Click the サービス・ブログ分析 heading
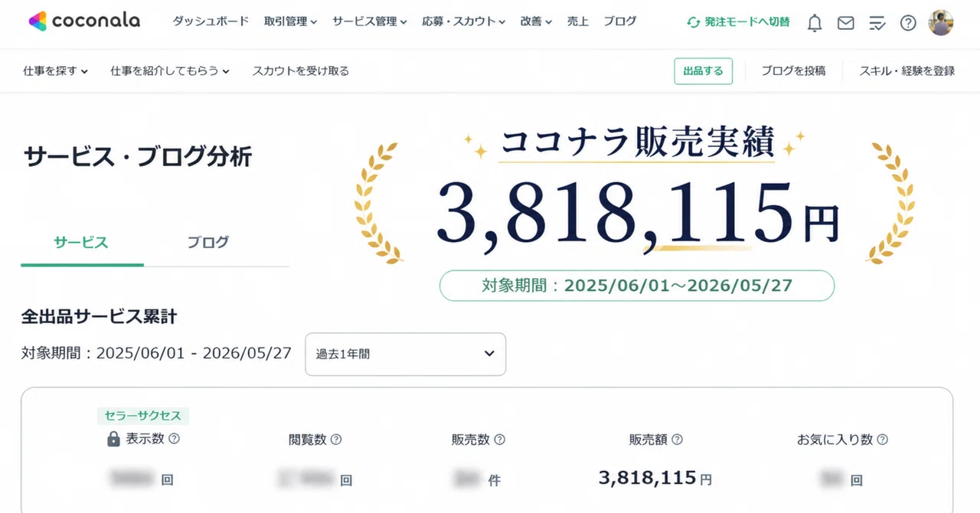The image size is (980, 513). point(138,157)
